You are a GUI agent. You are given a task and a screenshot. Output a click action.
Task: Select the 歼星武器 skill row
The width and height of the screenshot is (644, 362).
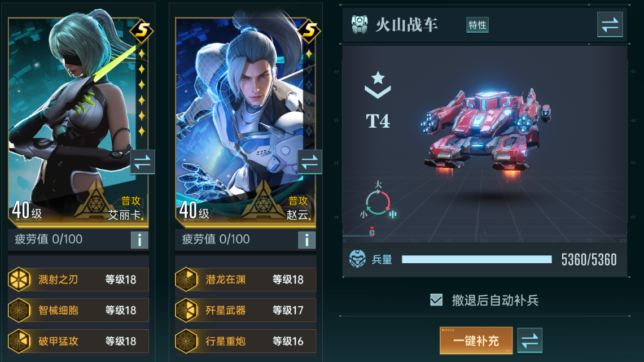point(246,310)
